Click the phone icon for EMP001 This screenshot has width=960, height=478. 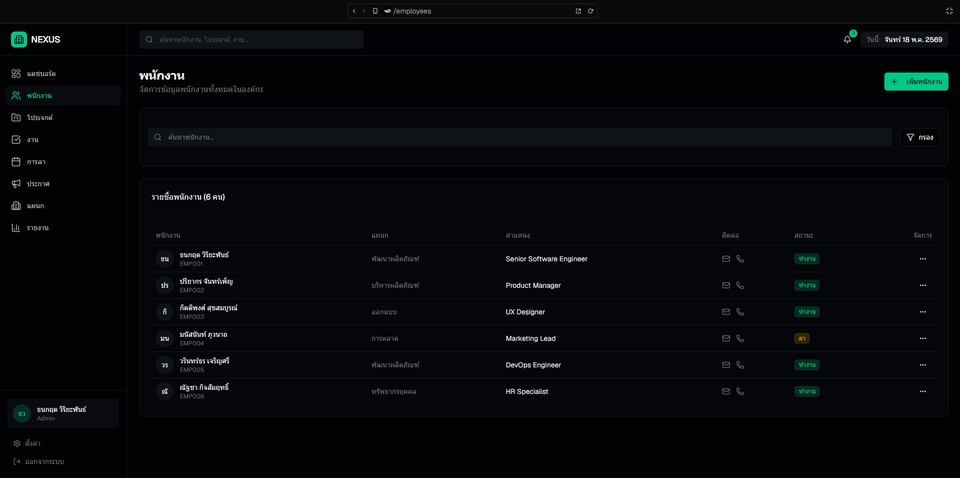[740, 259]
